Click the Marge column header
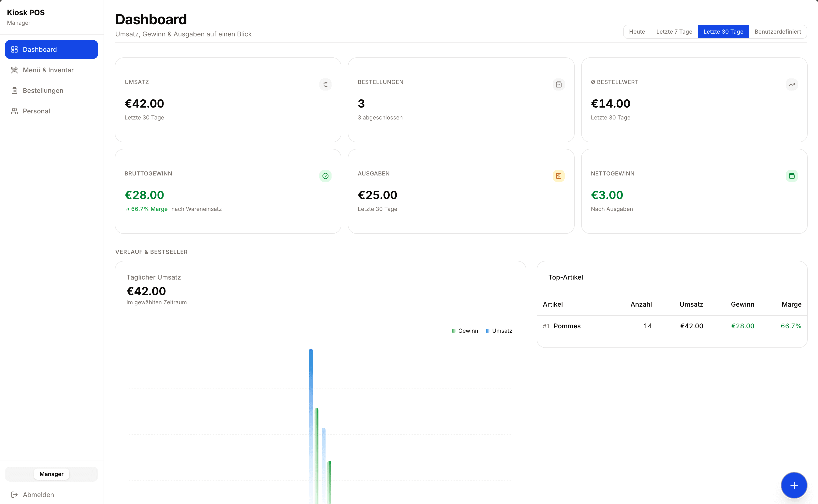This screenshot has height=504, width=818. [791, 304]
